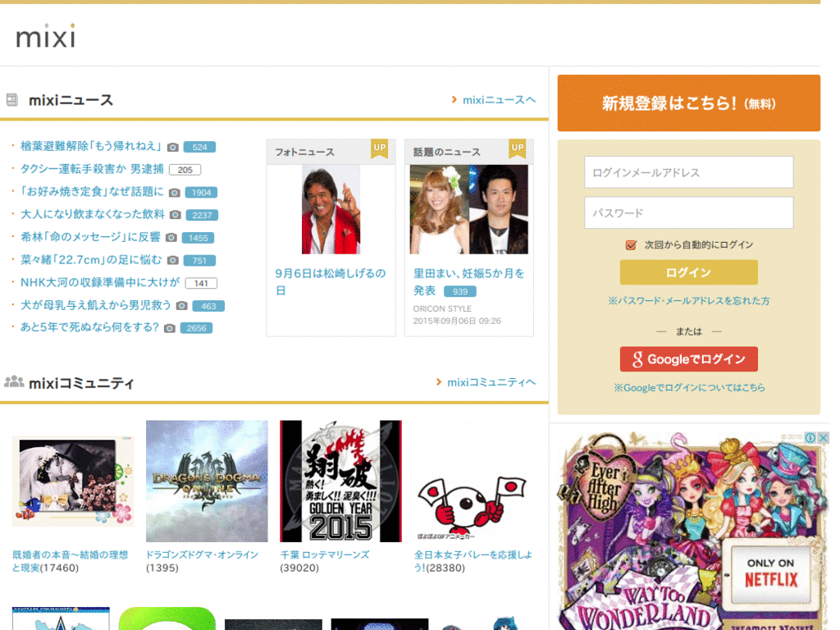The image size is (840, 630).
Task: Open the パスワード・メールアドレスを忘れた方 link
Action: click(688, 301)
